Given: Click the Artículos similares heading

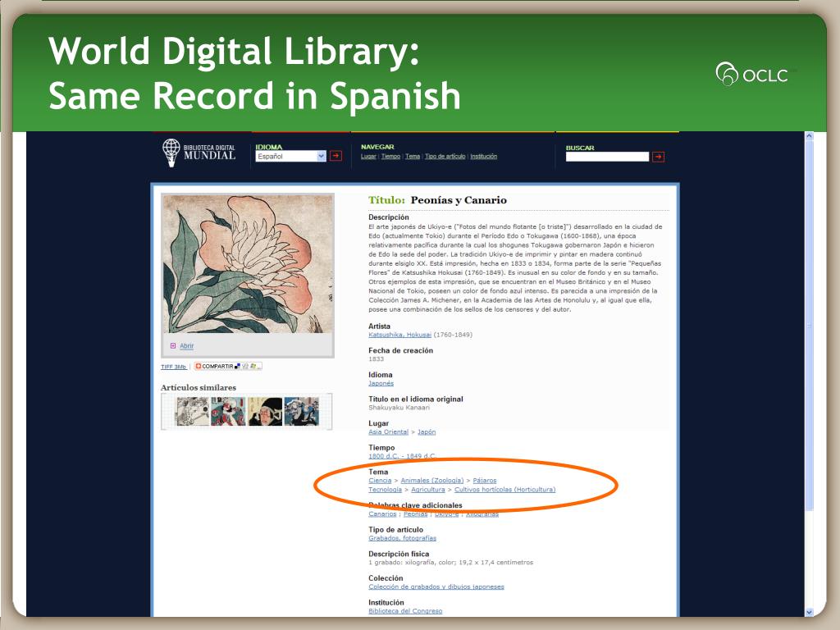Looking at the screenshot, I should [199, 387].
